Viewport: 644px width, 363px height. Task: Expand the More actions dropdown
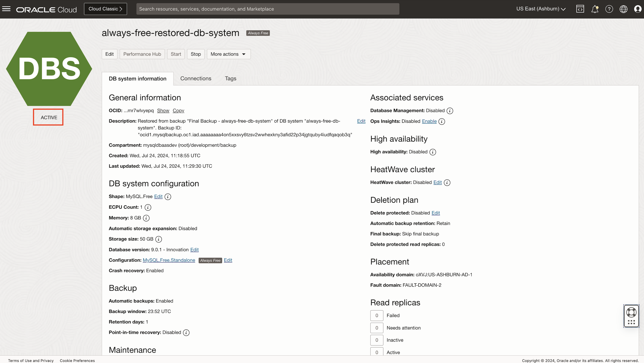(228, 54)
